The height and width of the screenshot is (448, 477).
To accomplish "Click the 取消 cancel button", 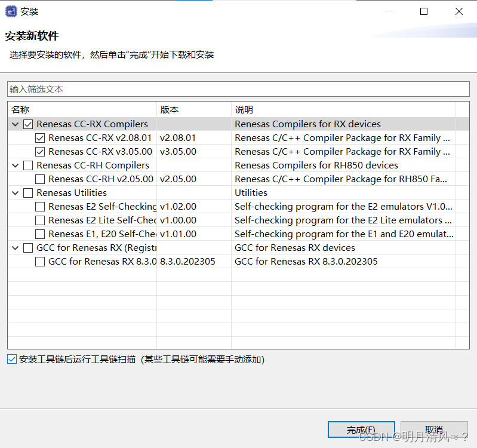I will [x=434, y=429].
